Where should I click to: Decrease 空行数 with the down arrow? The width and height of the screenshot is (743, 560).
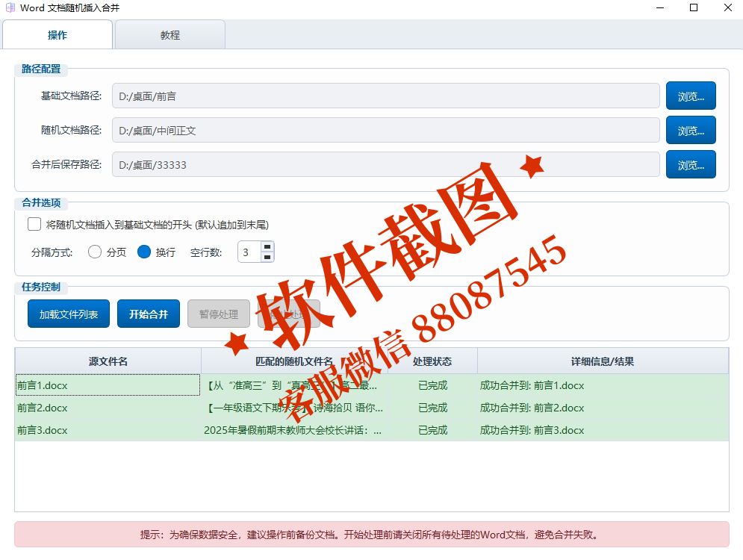coord(267,257)
